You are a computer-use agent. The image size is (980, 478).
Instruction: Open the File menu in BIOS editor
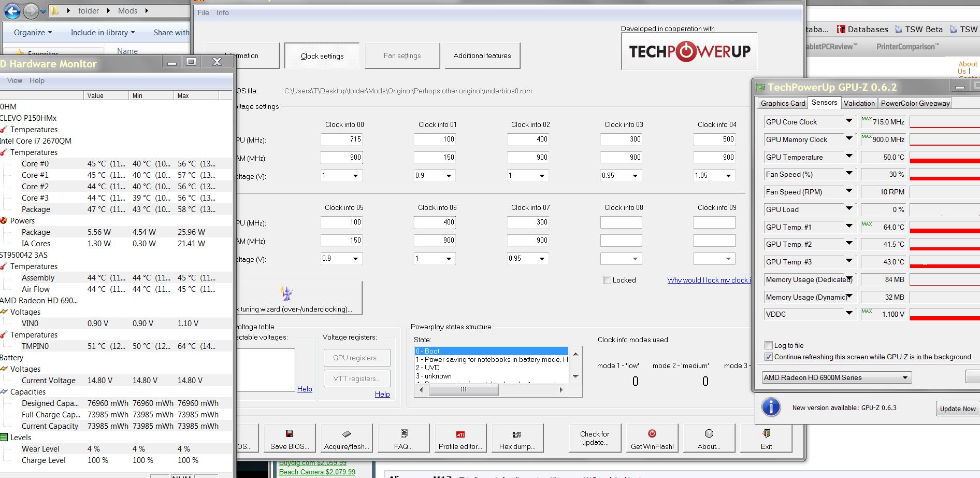coord(203,12)
